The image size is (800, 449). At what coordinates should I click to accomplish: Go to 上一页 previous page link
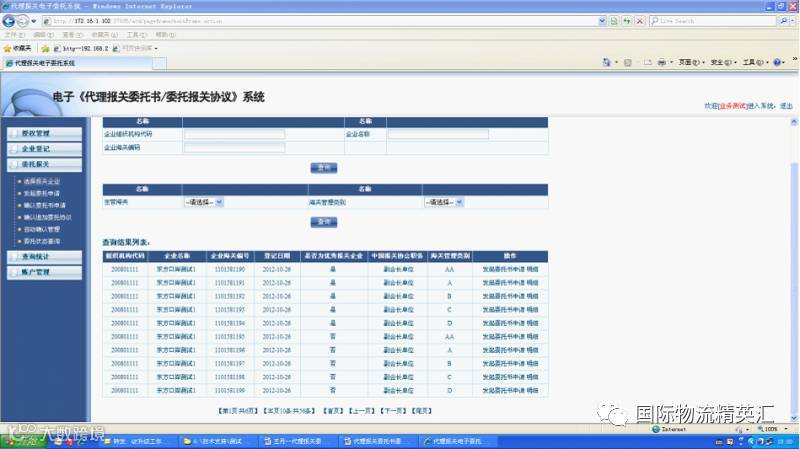363,411
